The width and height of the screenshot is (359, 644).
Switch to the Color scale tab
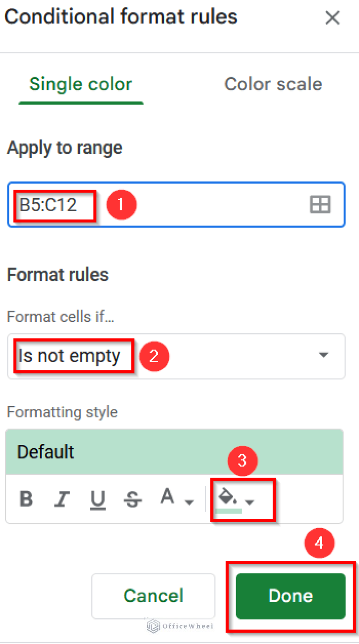[273, 85]
